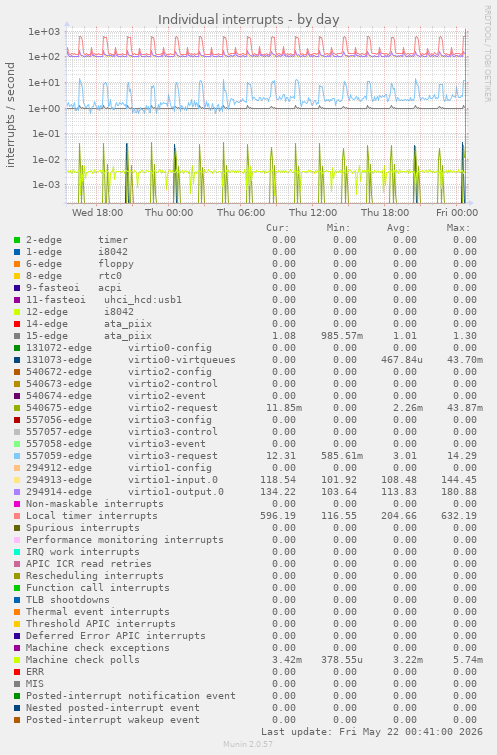Click the purple virtio1-output.0 legend swatch

click(17, 492)
